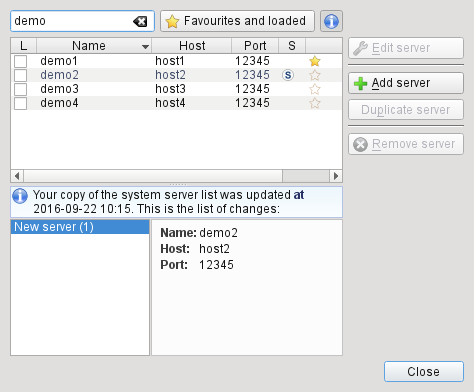Click port 12345 in the demo4 row
Viewport: 474px width, 392px height.
pos(252,103)
